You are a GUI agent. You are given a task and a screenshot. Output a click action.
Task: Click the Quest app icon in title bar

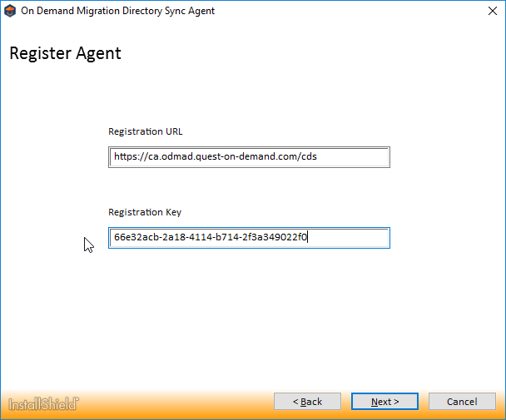pos(10,11)
